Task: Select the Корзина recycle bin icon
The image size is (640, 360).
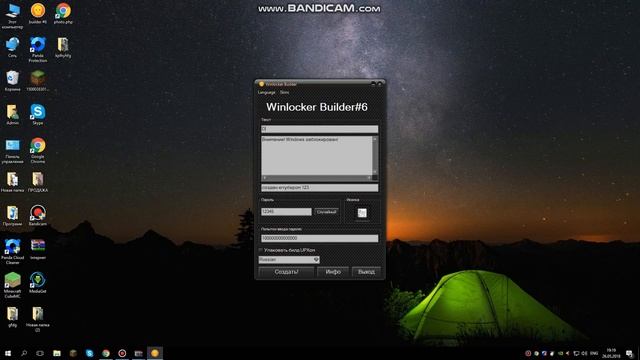Action: point(12,81)
